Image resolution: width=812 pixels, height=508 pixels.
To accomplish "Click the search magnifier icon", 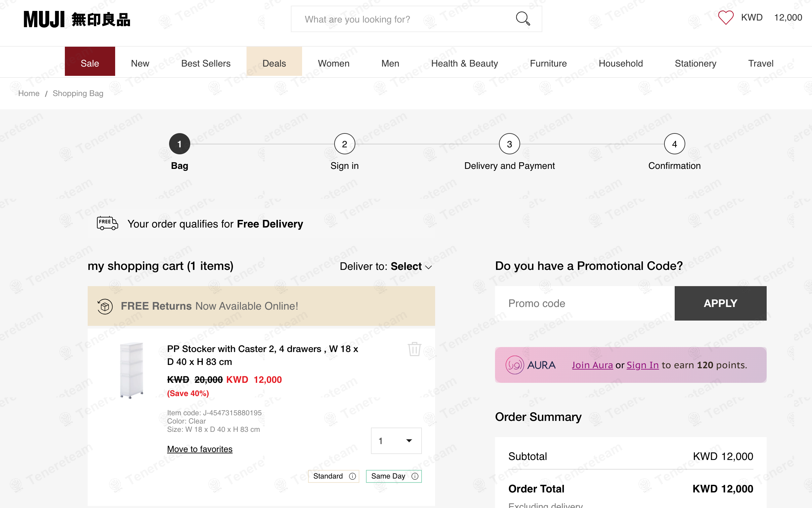I will [x=523, y=19].
